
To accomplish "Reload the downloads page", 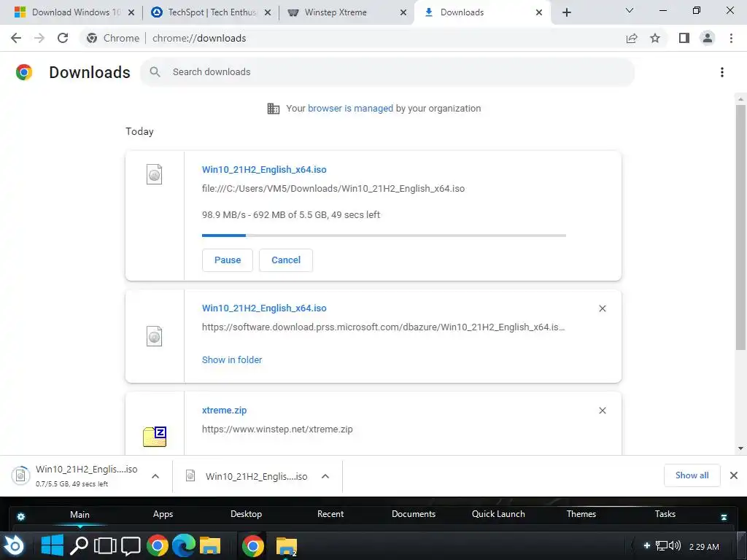I will (x=63, y=38).
